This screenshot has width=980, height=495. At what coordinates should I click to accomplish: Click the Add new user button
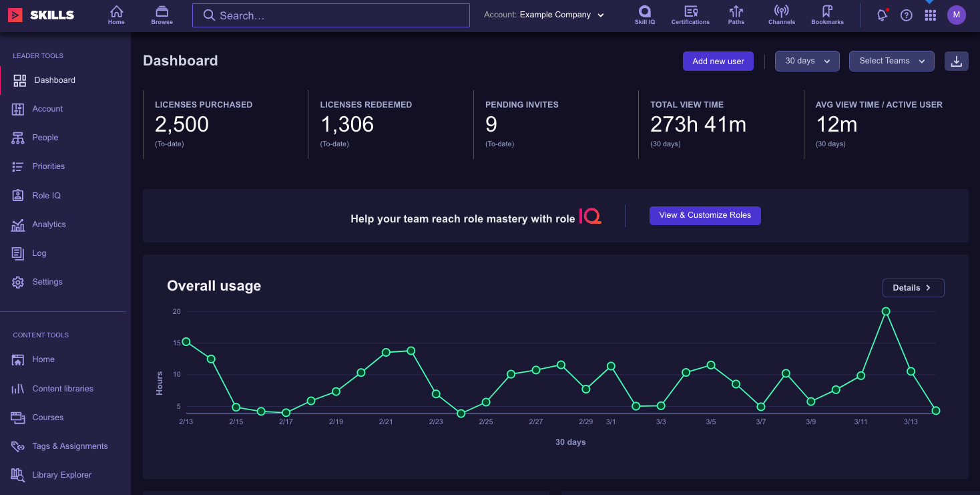click(718, 61)
